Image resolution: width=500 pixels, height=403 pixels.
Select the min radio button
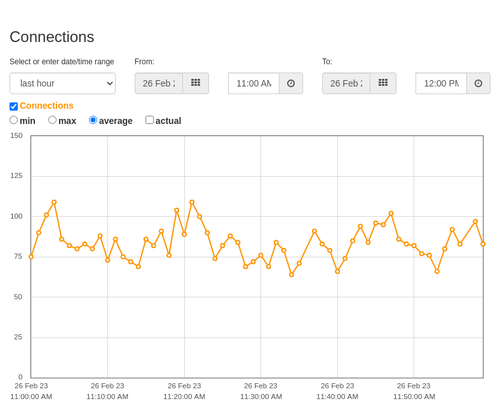pos(14,120)
